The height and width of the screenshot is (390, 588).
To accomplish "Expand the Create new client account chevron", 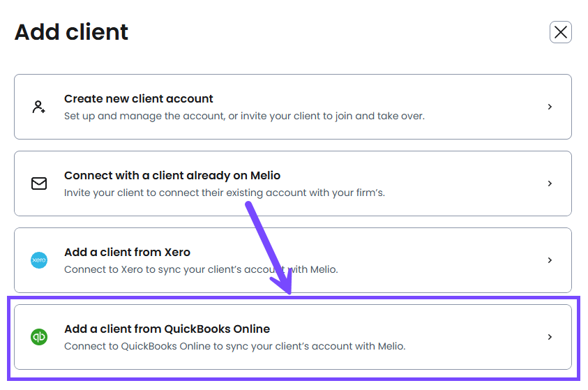I will click(x=550, y=107).
